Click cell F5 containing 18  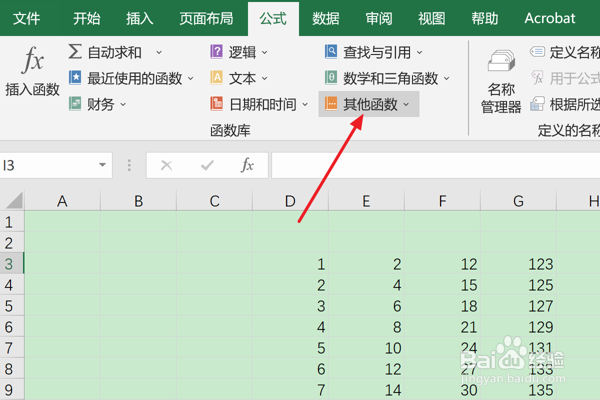[442, 306]
